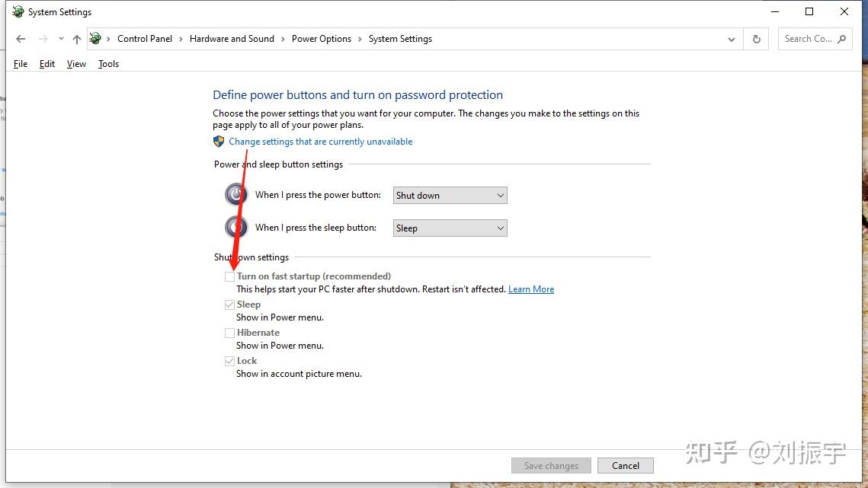Open the power button action dropdown
Image resolution: width=868 pixels, height=488 pixels.
[450, 196]
